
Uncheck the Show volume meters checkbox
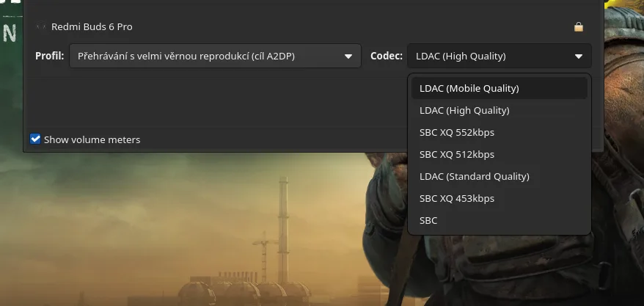point(35,139)
